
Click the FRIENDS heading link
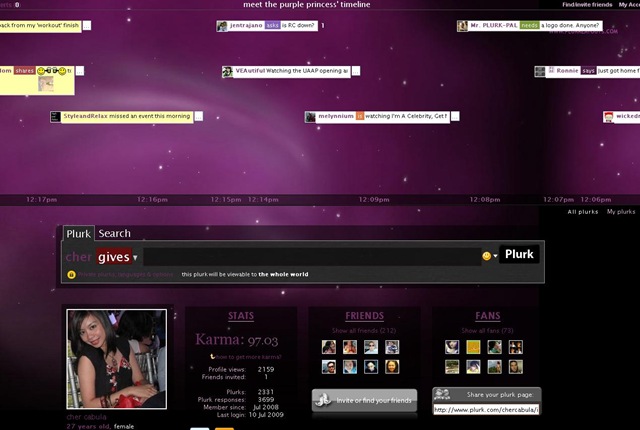click(364, 316)
